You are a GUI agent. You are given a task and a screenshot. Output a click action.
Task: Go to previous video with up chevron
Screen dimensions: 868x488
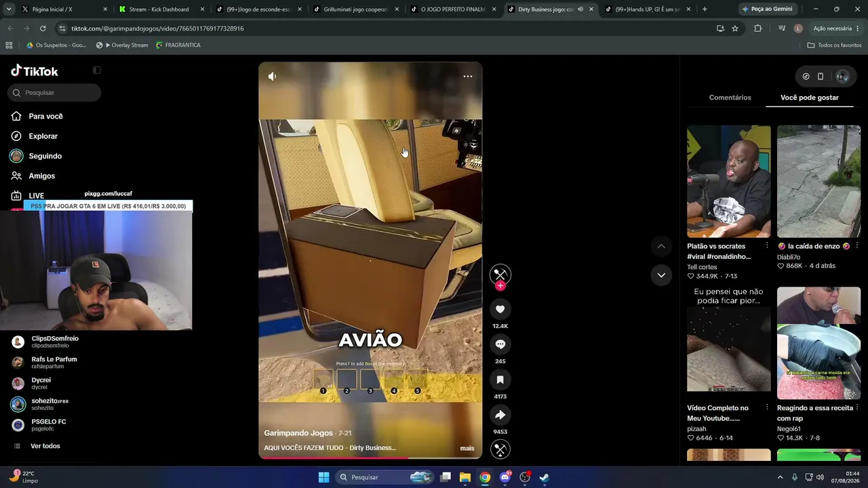click(661, 246)
